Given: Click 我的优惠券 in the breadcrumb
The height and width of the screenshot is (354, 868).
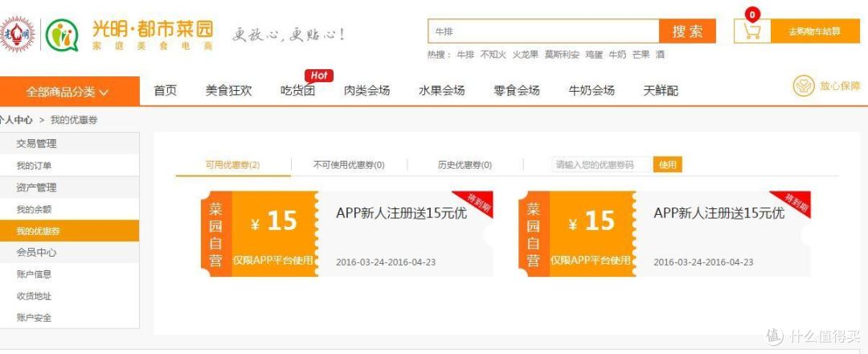Looking at the screenshot, I should [74, 120].
